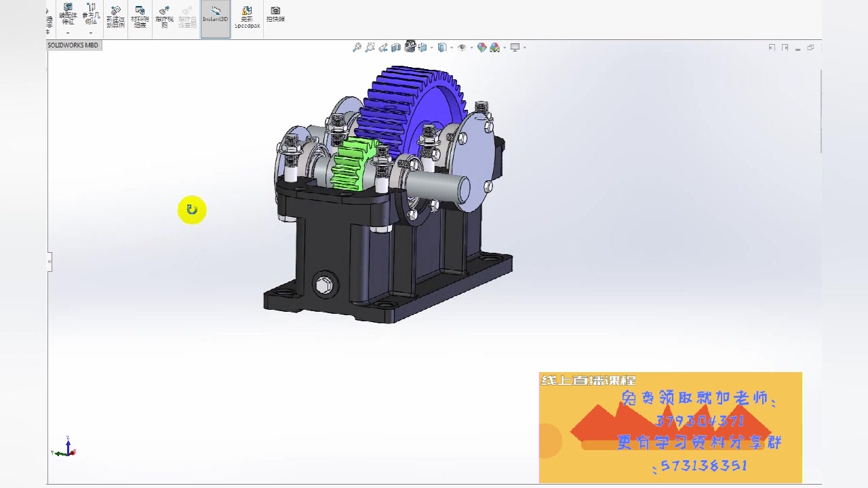Open the 装配体特征 assembly features tool
The height and width of the screenshot is (488, 868).
click(68, 14)
